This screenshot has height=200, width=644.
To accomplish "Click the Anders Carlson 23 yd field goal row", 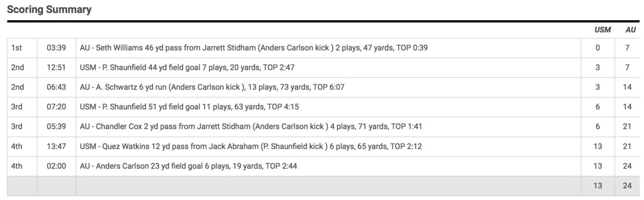I will pos(323,166).
